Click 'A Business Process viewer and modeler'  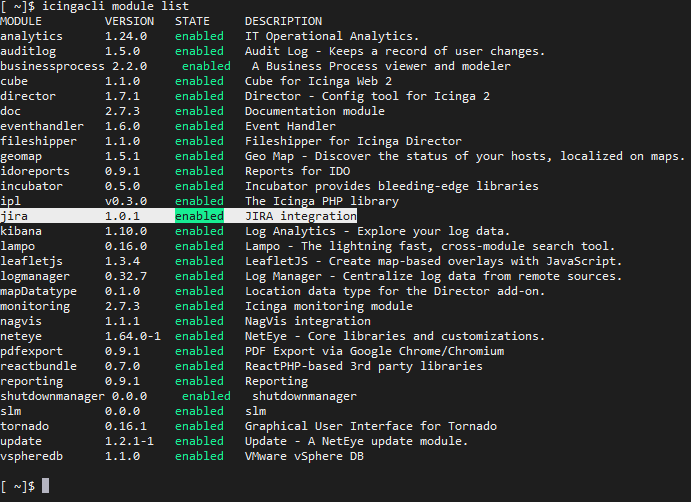coord(381,66)
